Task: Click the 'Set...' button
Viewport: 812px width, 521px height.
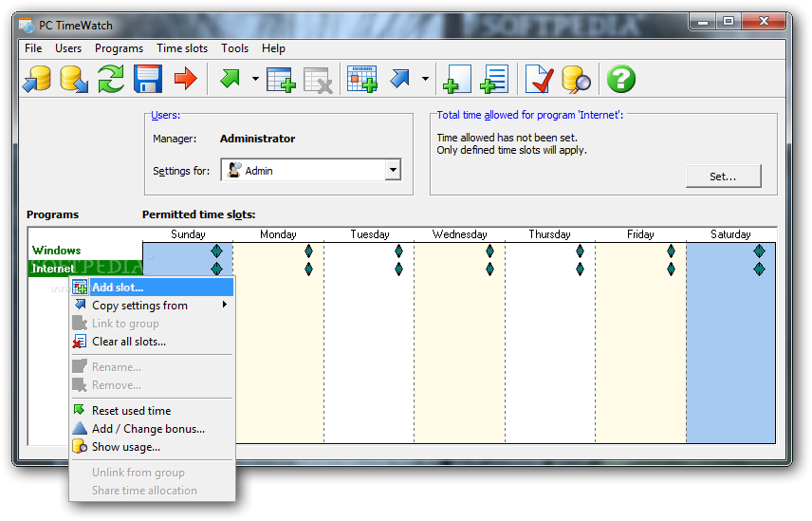Action: coord(724,177)
